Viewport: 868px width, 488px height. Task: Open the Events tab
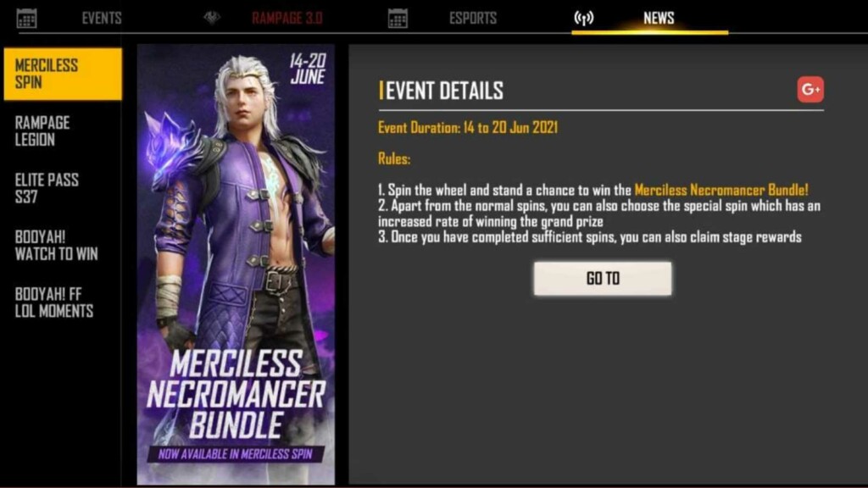(102, 19)
